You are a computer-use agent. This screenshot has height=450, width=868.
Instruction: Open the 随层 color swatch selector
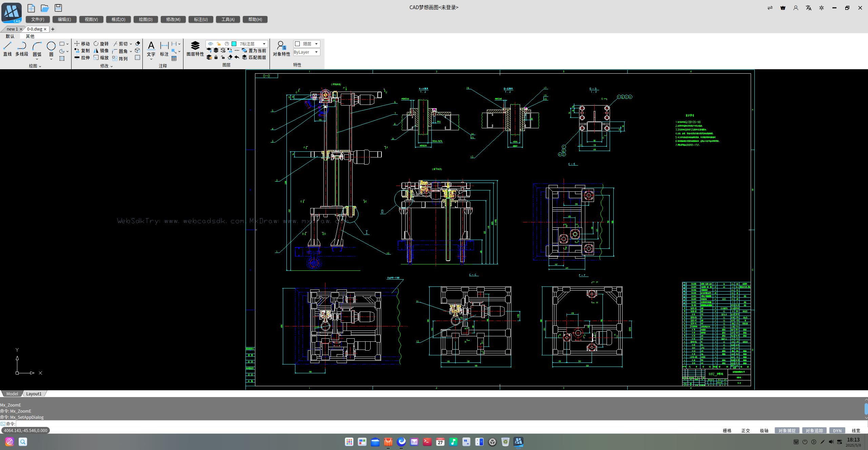307,44
